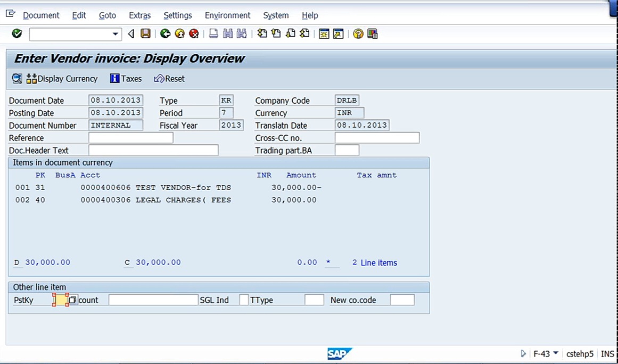The image size is (618, 364).
Task: Toggle the INS insert mode indicator
Action: pyautogui.click(x=608, y=354)
